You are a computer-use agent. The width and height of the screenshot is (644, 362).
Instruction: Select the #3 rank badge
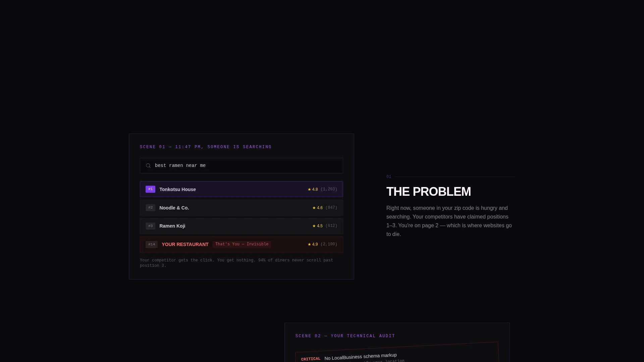tap(150, 226)
